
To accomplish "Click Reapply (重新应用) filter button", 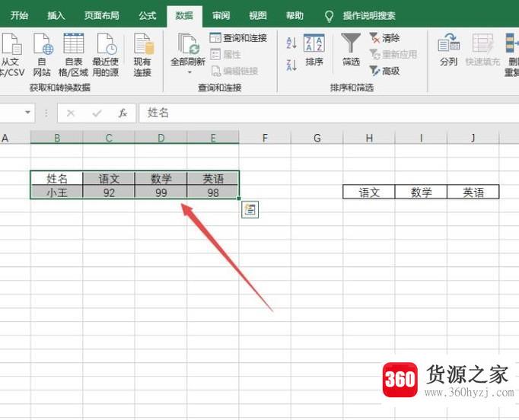I will pyautogui.click(x=393, y=54).
